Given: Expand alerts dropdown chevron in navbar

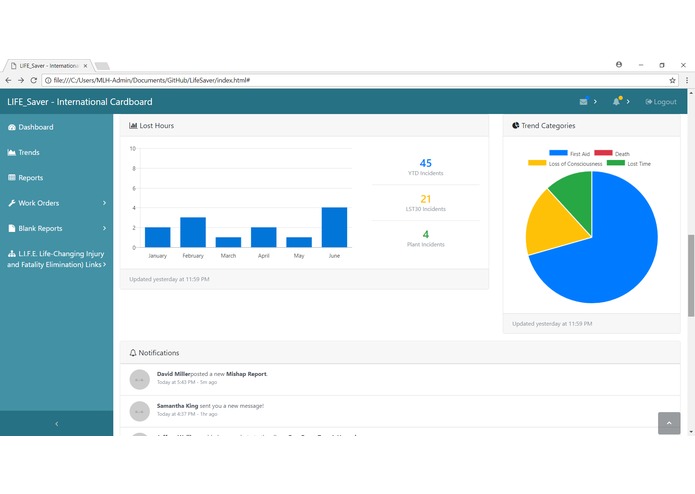Looking at the screenshot, I should pos(628,102).
